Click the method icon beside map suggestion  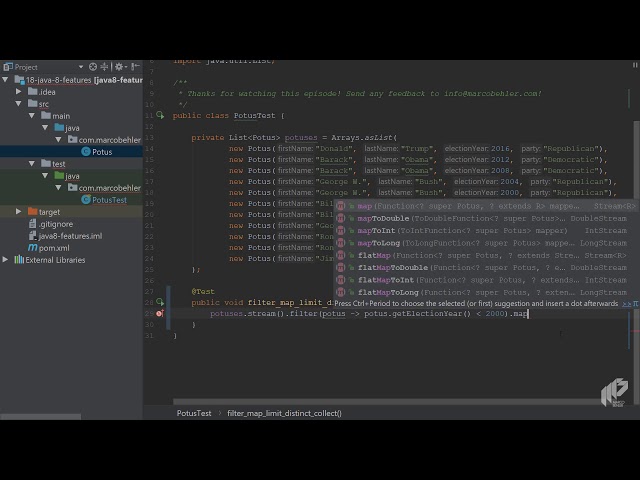[340, 207]
